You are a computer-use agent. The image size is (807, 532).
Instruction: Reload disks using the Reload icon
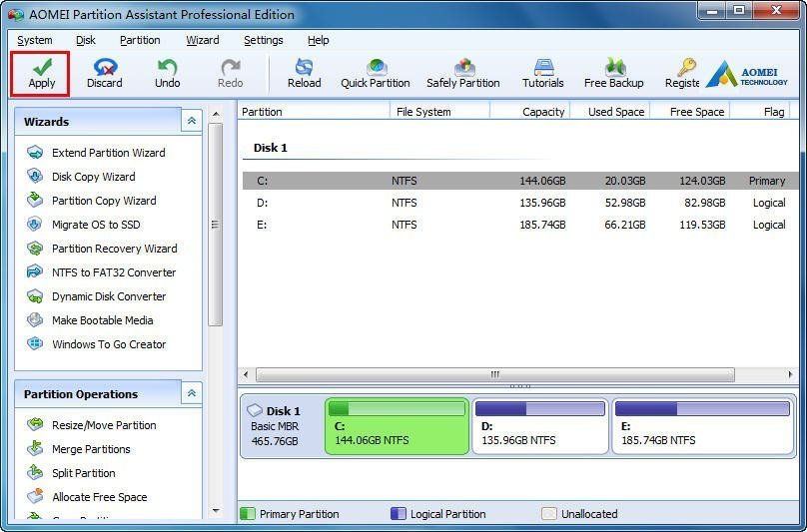305,74
